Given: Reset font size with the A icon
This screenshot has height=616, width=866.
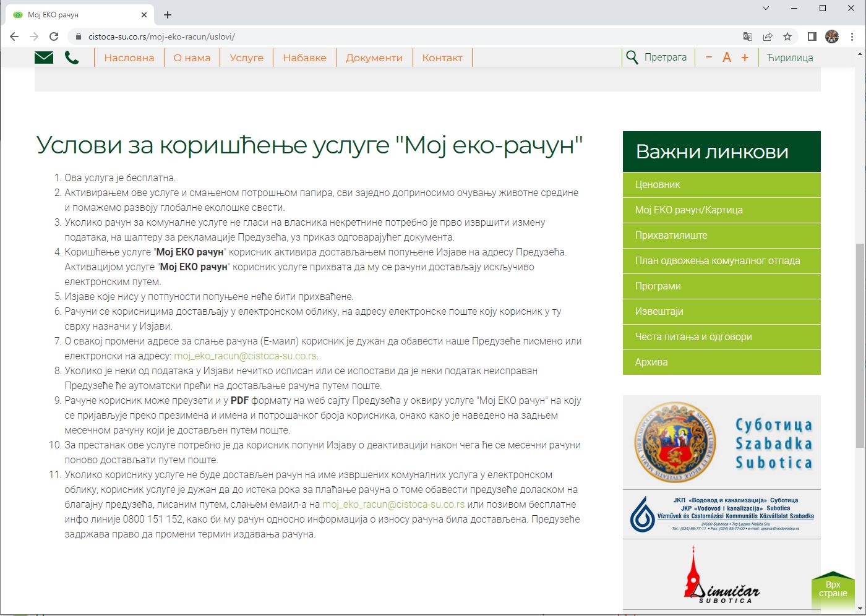Looking at the screenshot, I should click(x=727, y=58).
